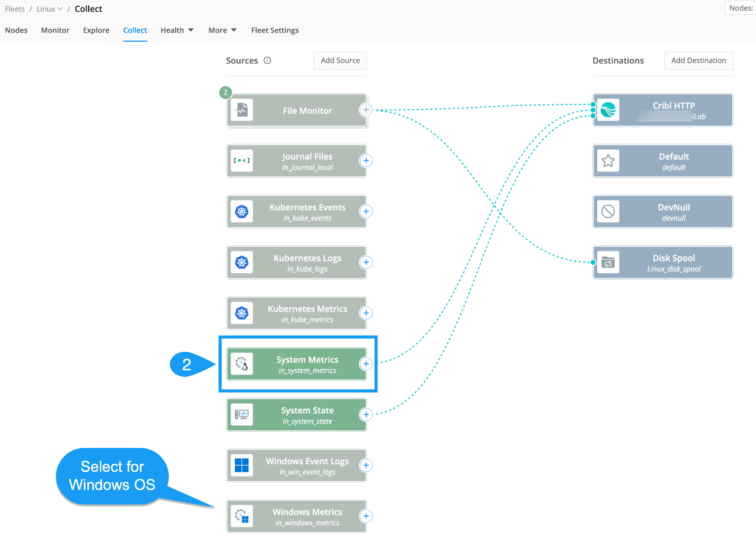Click the Add Source button
Viewport: 756px width, 538px height.
tap(340, 61)
